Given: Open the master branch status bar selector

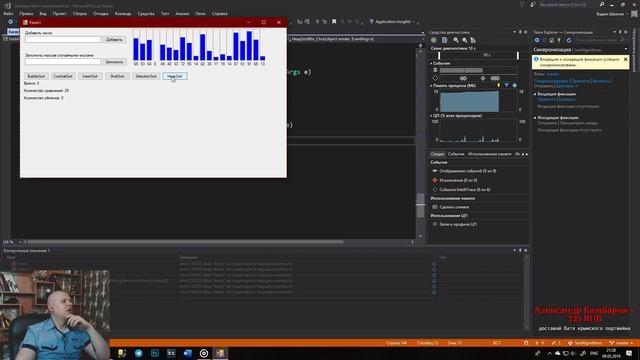Looking at the screenshot, I should click(621, 343).
